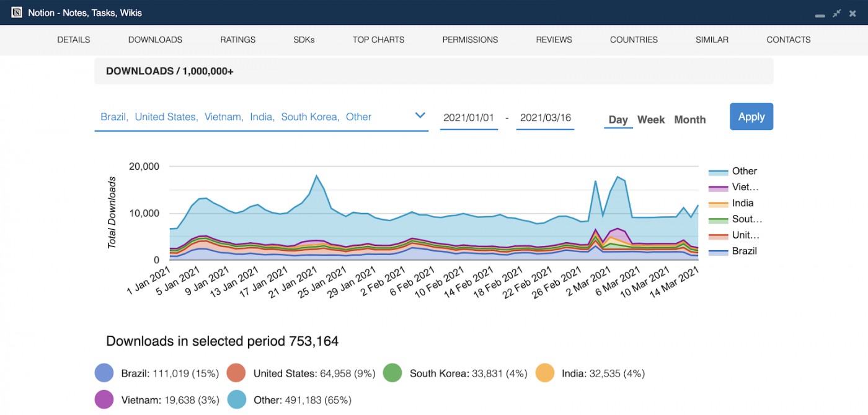Click the 'United States: 64,958 (9%)' text

point(315,373)
